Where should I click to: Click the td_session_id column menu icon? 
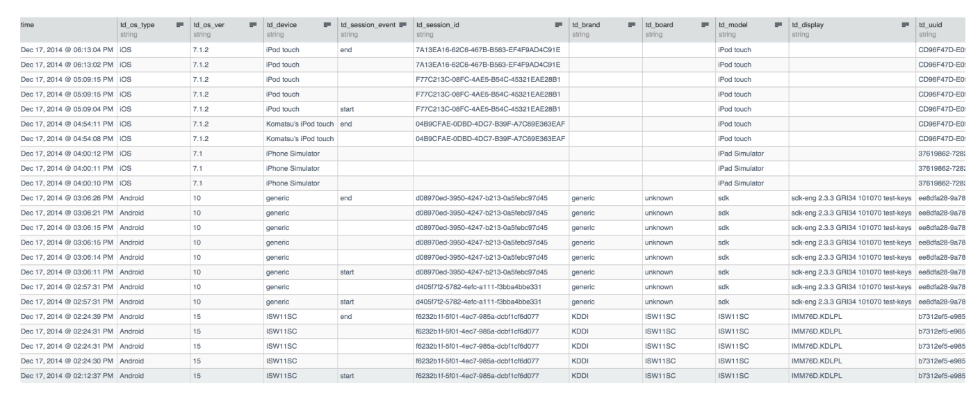558,26
